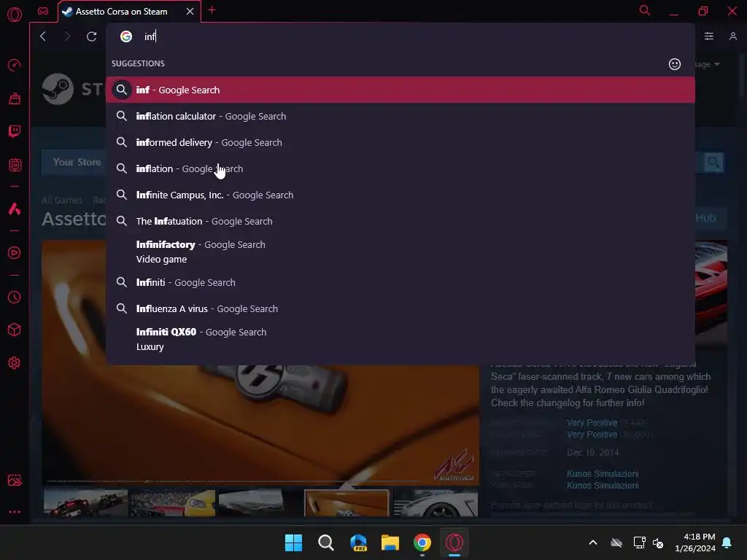This screenshot has height=560, width=747.
Task: Open Settings gear in the sidebar
Action: tap(15, 363)
